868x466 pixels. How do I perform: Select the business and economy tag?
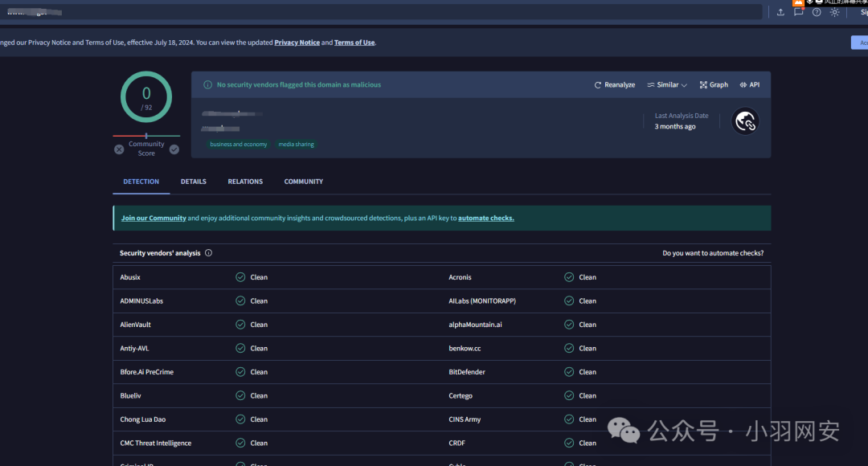point(239,144)
